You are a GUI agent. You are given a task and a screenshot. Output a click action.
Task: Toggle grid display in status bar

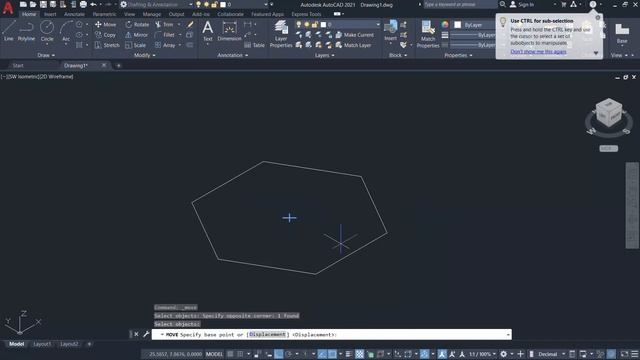tap(230, 354)
